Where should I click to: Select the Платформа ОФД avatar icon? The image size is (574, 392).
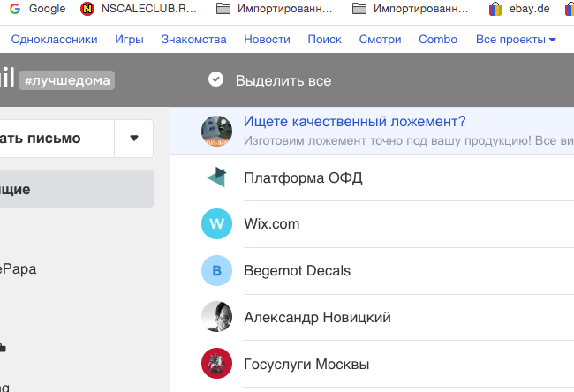click(216, 177)
